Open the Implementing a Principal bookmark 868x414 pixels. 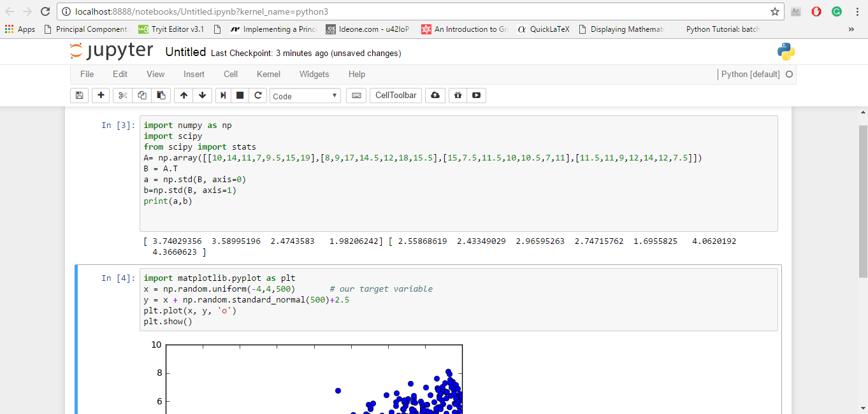pyautogui.click(x=273, y=29)
